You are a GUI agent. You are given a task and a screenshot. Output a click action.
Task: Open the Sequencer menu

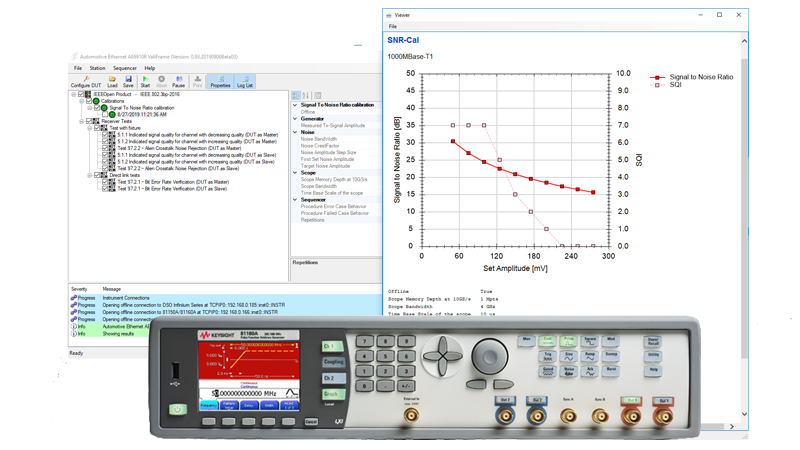tap(125, 68)
